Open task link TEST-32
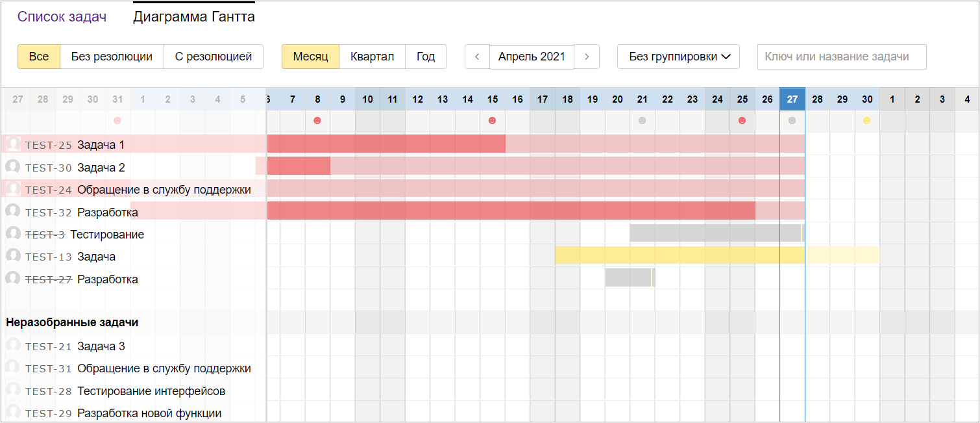The image size is (980, 423). point(49,212)
